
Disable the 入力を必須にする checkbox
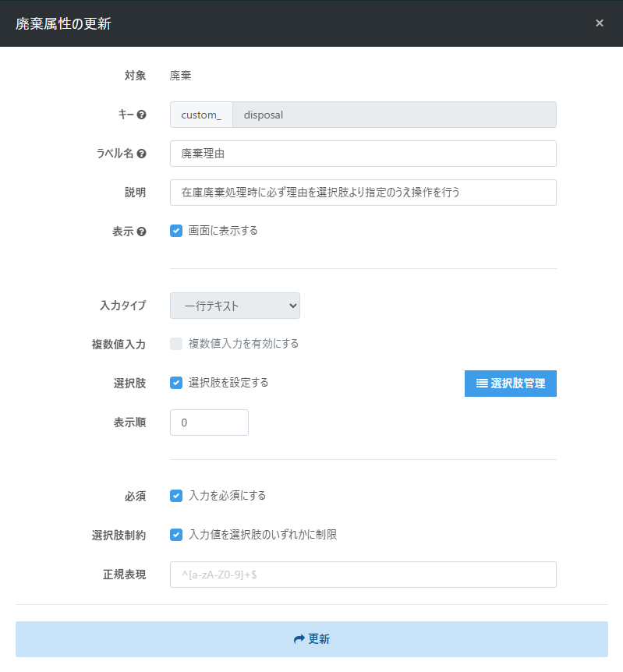[x=176, y=496]
